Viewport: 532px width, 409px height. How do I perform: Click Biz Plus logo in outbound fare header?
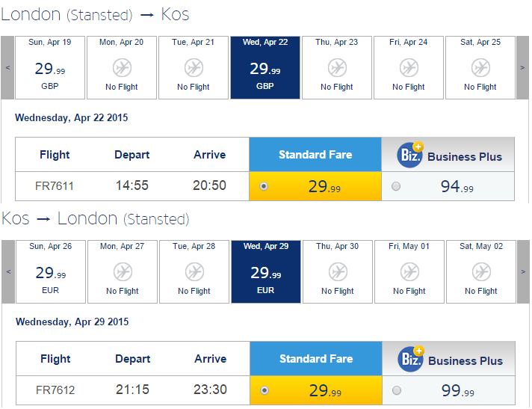coord(410,155)
